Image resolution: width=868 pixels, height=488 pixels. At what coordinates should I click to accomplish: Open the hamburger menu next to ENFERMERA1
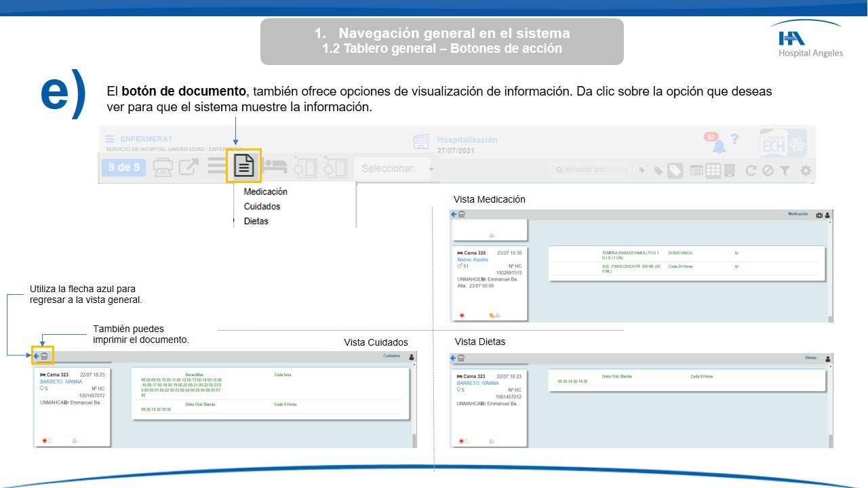[x=110, y=139]
